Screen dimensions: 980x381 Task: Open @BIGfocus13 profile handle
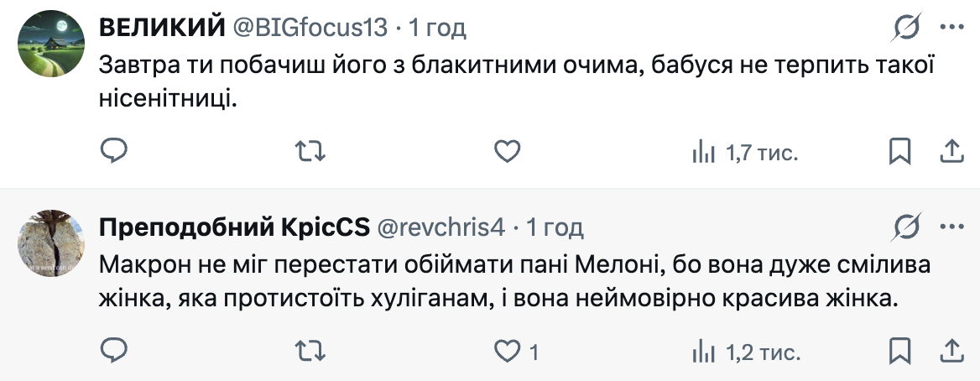click(310, 28)
